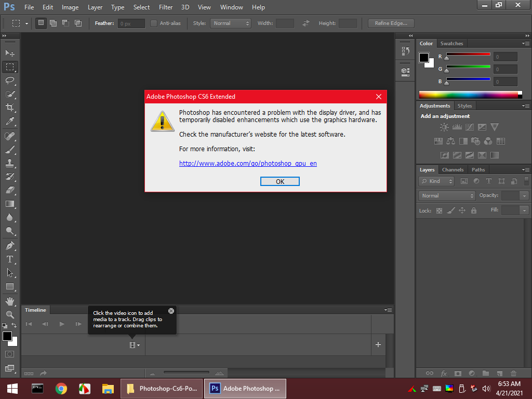The width and height of the screenshot is (532, 399).
Task: Switch to the Channels tab
Action: [x=453, y=170]
